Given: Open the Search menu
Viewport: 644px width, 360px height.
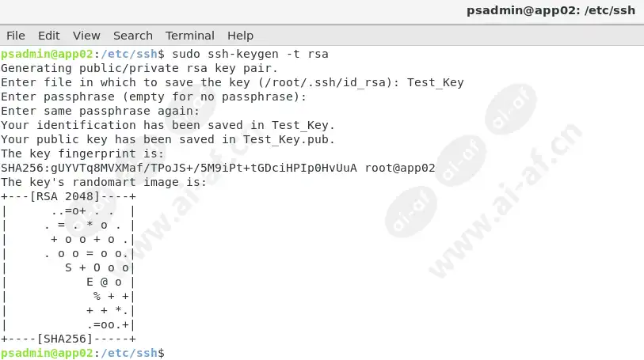Looking at the screenshot, I should coord(132,36).
